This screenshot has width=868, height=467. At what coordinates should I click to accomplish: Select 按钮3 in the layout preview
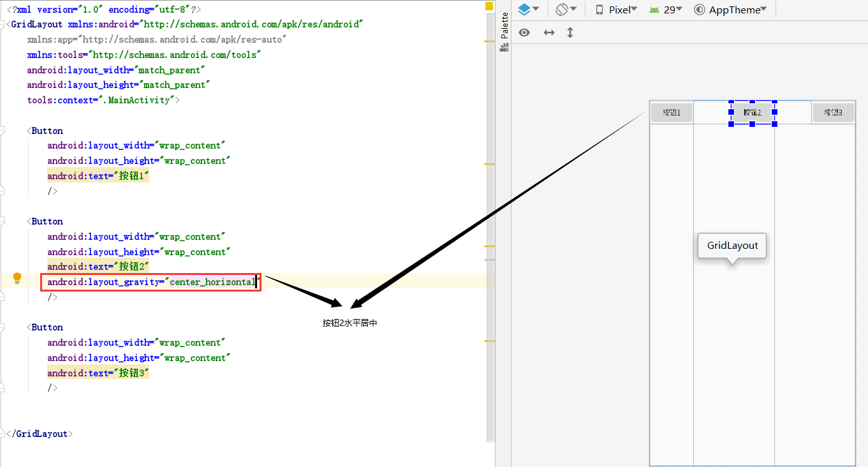833,112
